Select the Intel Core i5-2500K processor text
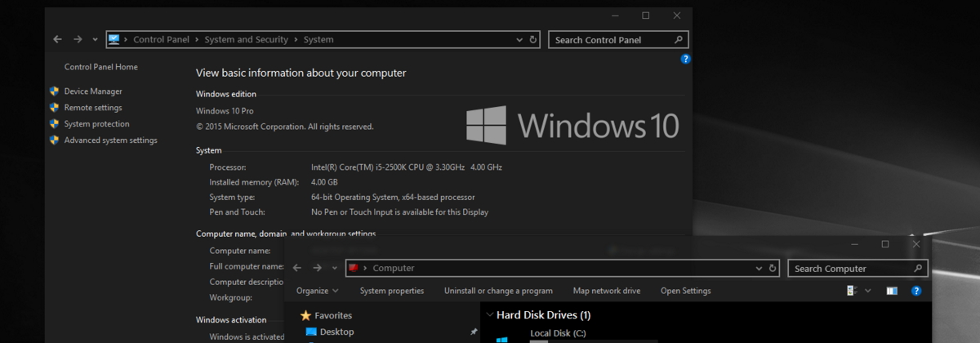Screen dimensions: 980x343 [x=407, y=167]
